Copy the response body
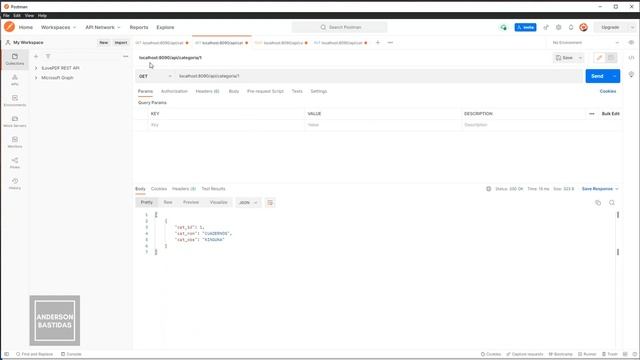This screenshot has height=360, width=640. [598, 202]
